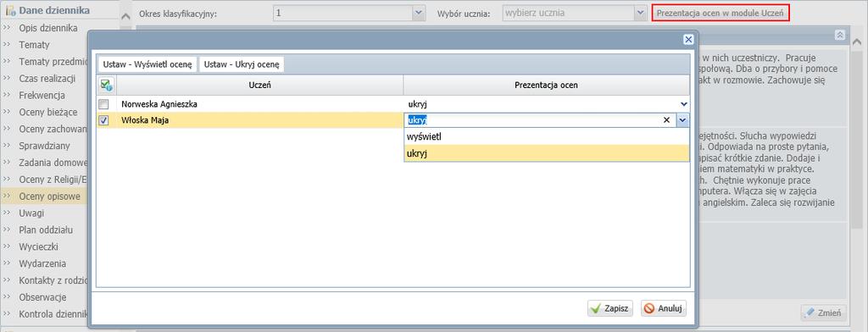Screen dimensions: 868x332
Task: Click Ustaw - Wyświetl ocenę button
Action: tap(147, 64)
